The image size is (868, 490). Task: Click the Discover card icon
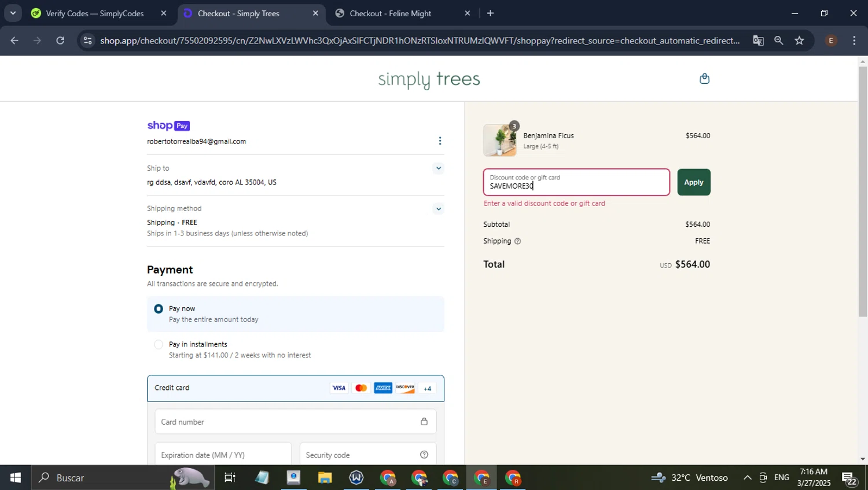405,388
